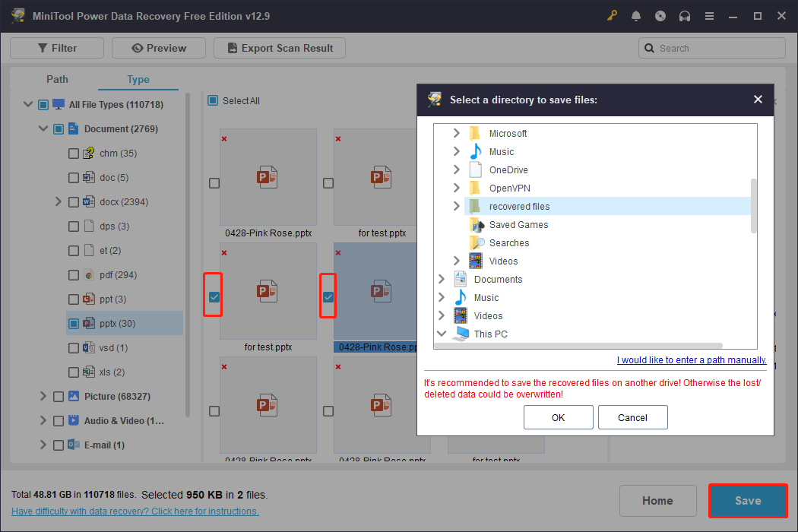This screenshot has width=798, height=532.
Task: Expand the Picture (68327) node
Action: click(x=43, y=396)
